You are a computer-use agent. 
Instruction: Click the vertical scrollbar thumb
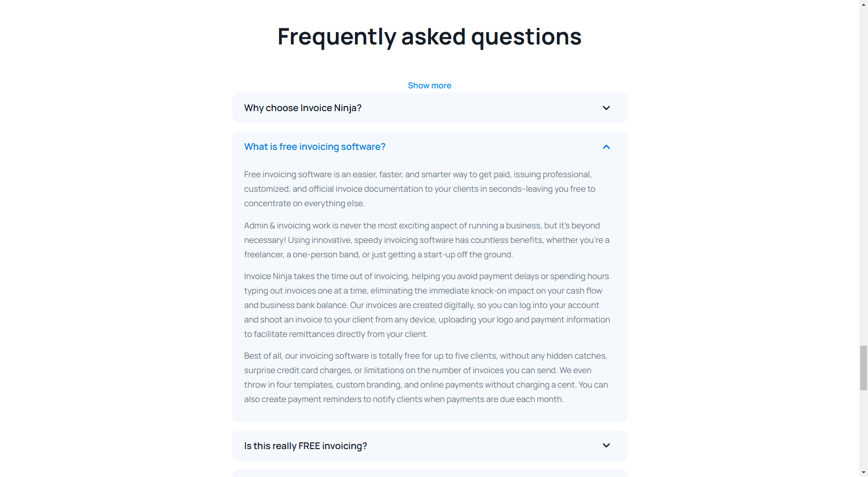click(x=863, y=368)
